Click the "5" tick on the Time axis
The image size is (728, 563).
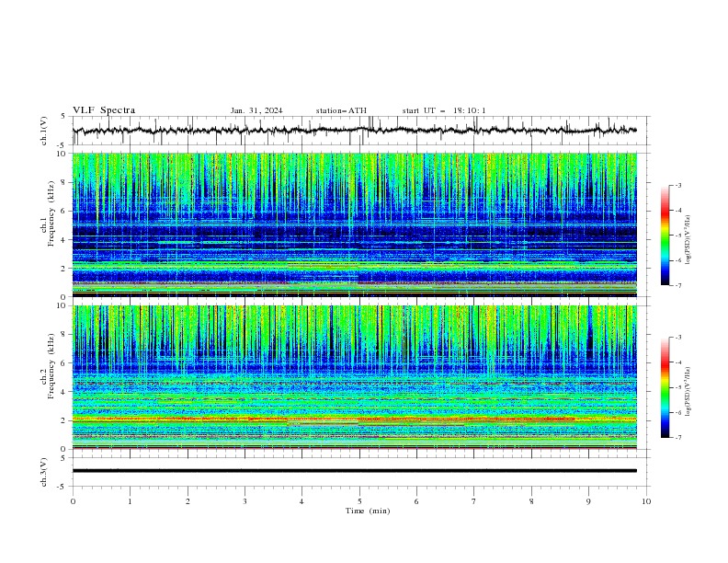pos(359,501)
